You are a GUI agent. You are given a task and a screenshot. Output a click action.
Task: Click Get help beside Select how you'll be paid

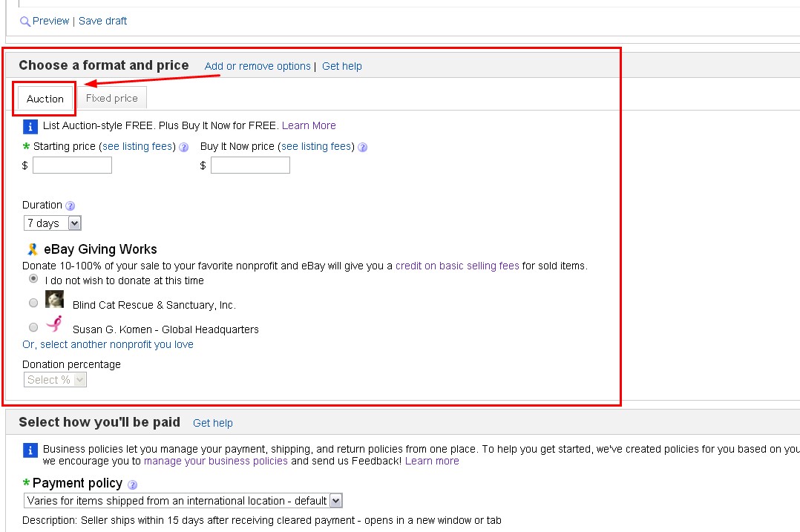(213, 423)
